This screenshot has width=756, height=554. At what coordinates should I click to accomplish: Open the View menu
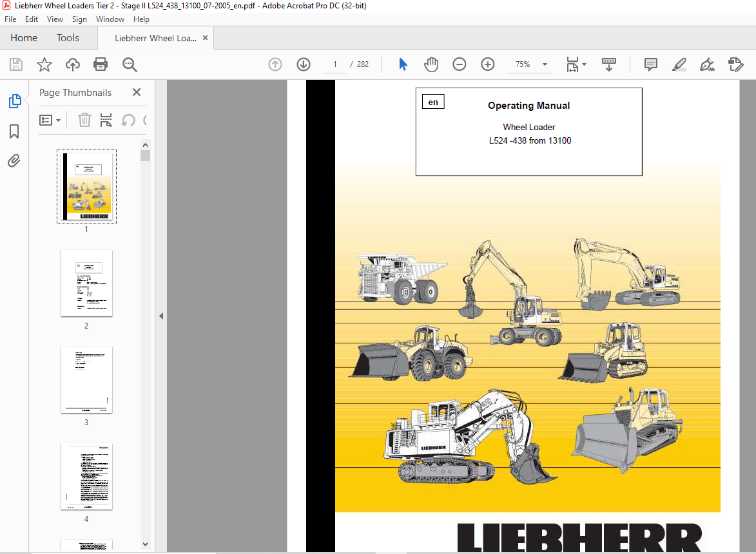pyautogui.click(x=55, y=19)
